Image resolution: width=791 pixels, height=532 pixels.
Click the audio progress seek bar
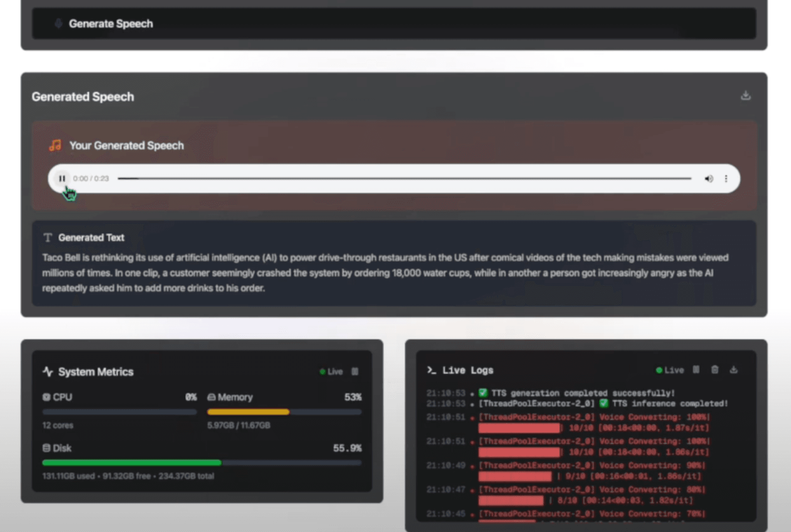coord(405,178)
